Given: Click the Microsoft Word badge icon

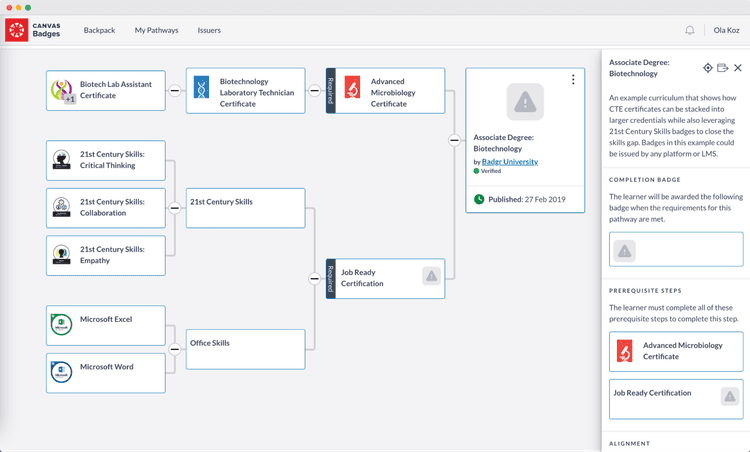Looking at the screenshot, I should (x=61, y=372).
